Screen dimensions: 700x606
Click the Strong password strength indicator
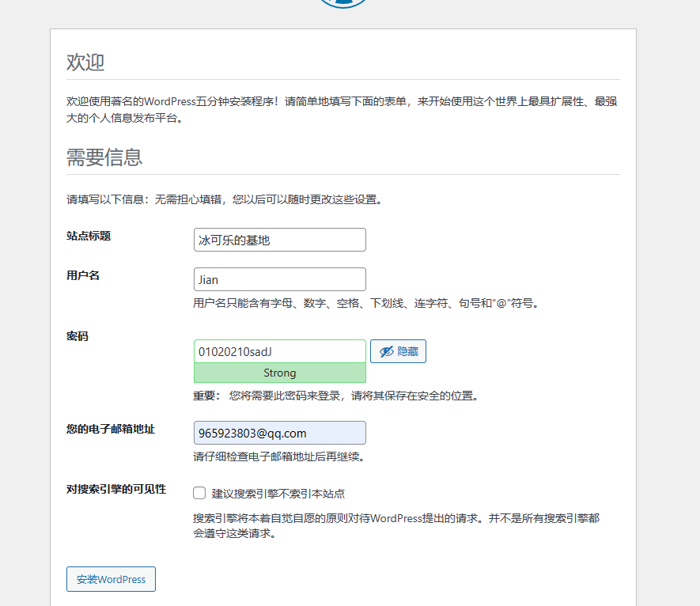pos(279,373)
